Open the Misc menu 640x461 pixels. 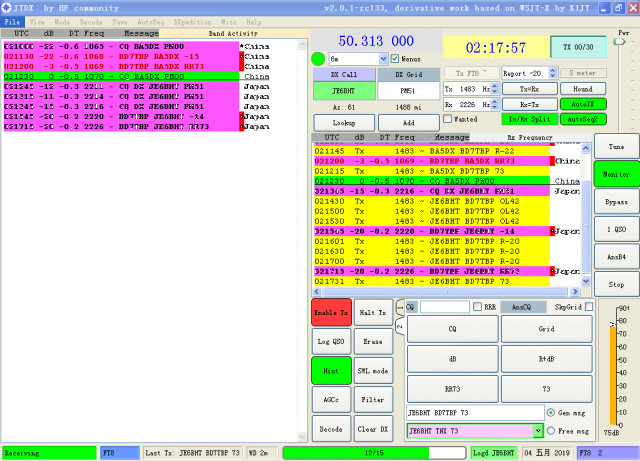[x=229, y=22]
